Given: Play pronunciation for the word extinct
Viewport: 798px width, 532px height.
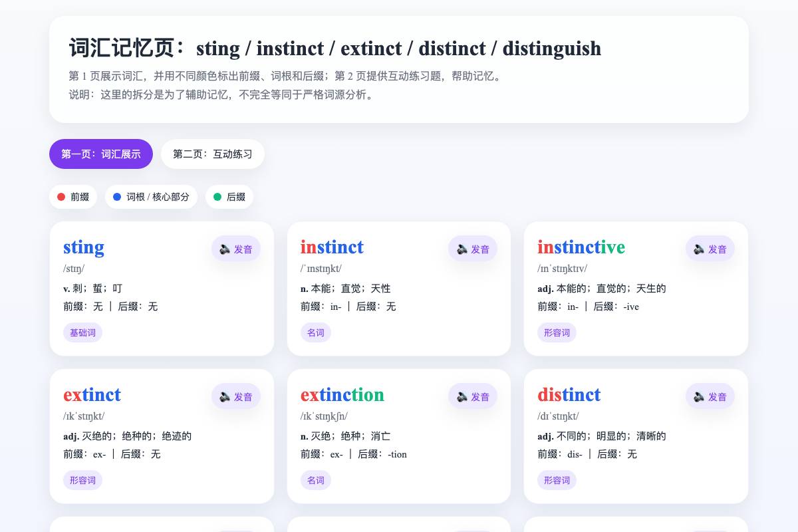Looking at the screenshot, I should coord(236,396).
